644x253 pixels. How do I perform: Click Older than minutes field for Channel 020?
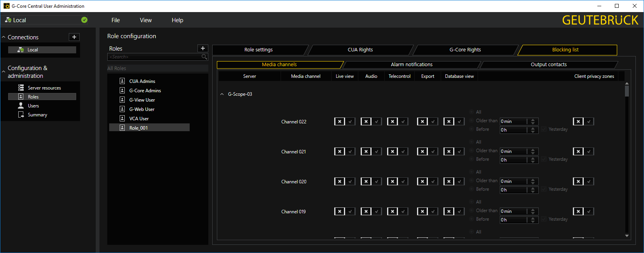(513, 181)
